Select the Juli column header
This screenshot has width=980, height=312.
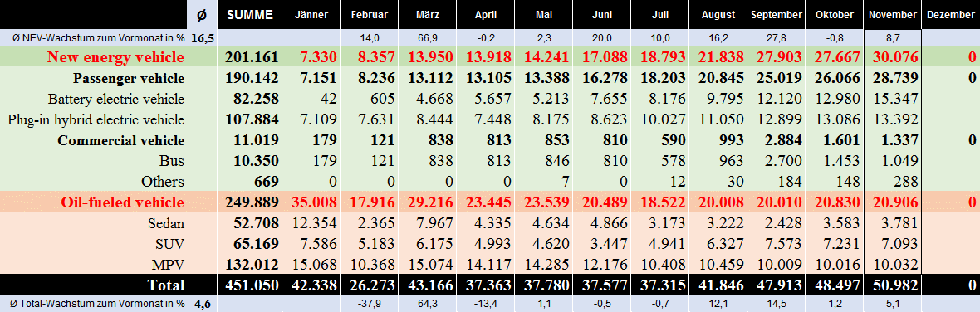tap(659, 14)
